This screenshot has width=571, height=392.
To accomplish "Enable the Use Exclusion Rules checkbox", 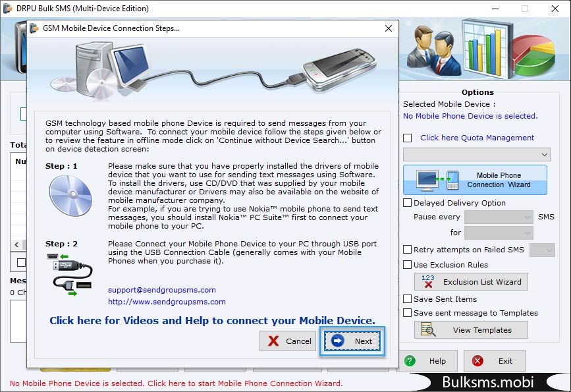I will click(408, 264).
